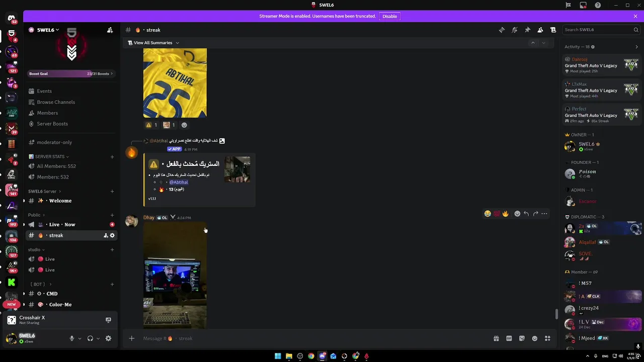
Task: Open microphone input options dropdown arrow
Action: (x=79, y=338)
